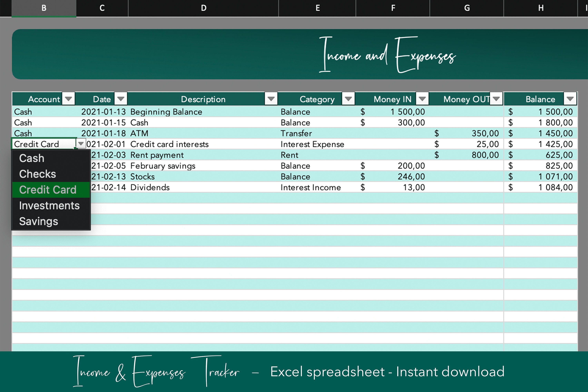Select column header H
This screenshot has height=392, width=588.
(x=541, y=8)
